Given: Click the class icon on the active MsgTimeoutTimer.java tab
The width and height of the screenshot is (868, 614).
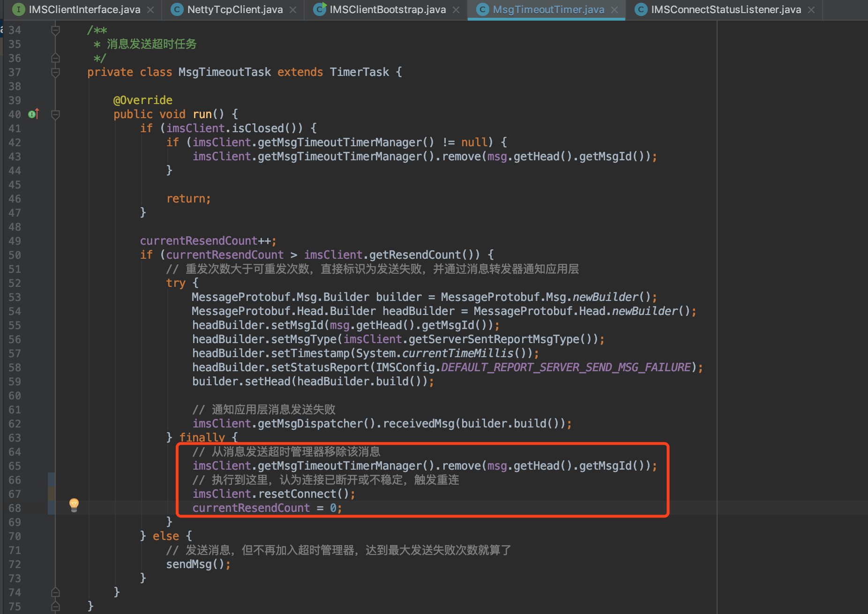Looking at the screenshot, I should (x=482, y=9).
